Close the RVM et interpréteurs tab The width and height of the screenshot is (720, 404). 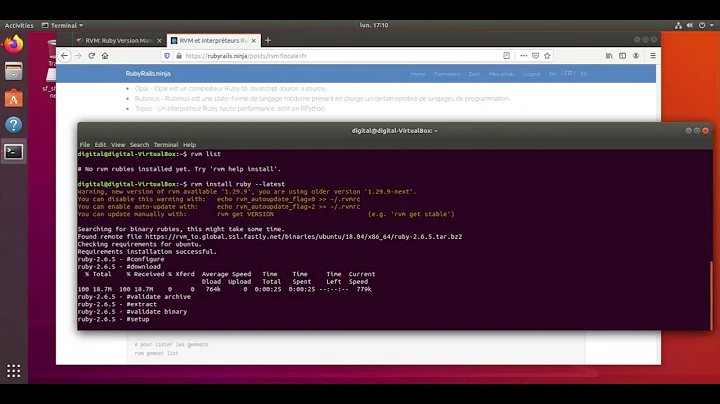253,40
